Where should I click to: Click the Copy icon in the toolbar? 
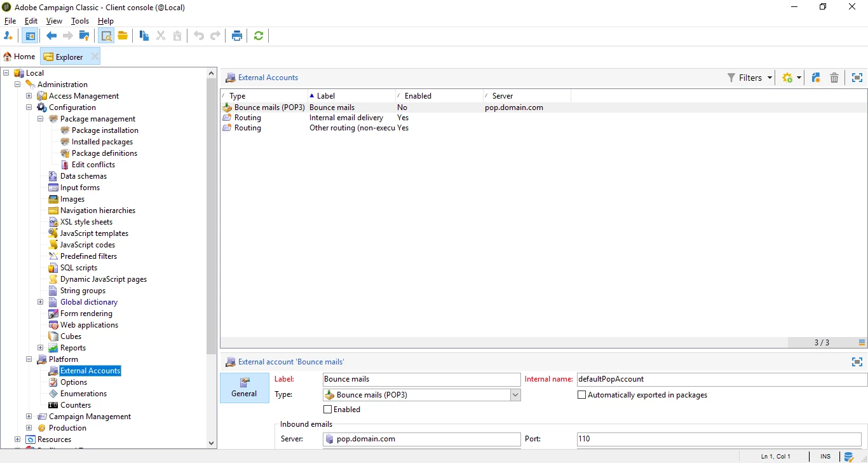(x=144, y=36)
